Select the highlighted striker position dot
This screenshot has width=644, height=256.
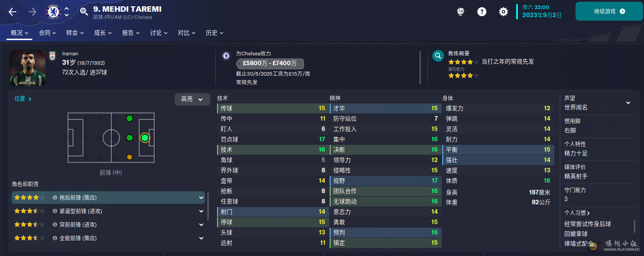(145, 138)
